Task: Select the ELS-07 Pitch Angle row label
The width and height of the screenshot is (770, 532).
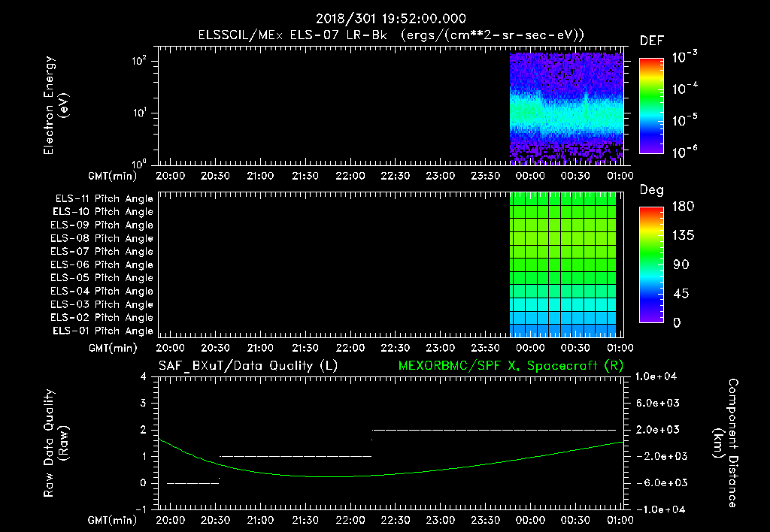Action: click(102, 251)
